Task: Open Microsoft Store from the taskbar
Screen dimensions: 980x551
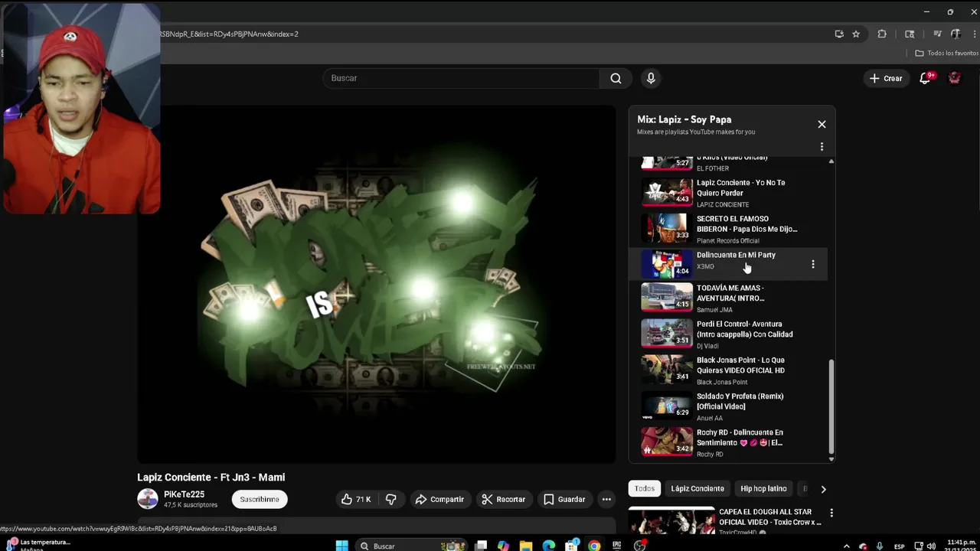Action: tap(571, 546)
